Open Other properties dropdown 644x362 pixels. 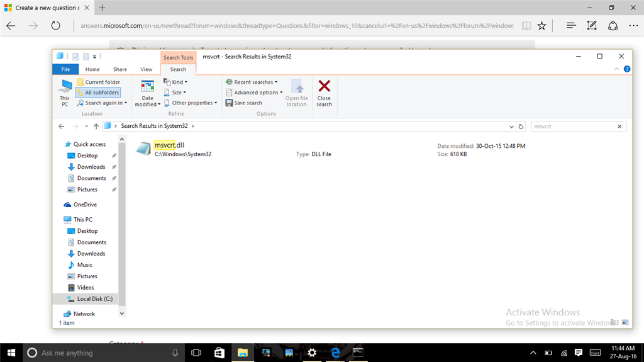[x=191, y=103]
